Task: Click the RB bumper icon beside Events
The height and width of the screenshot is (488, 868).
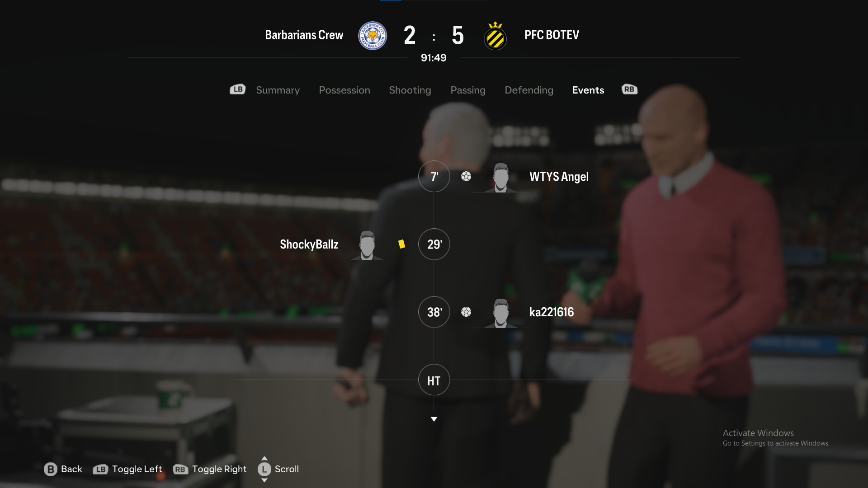Action: click(629, 89)
